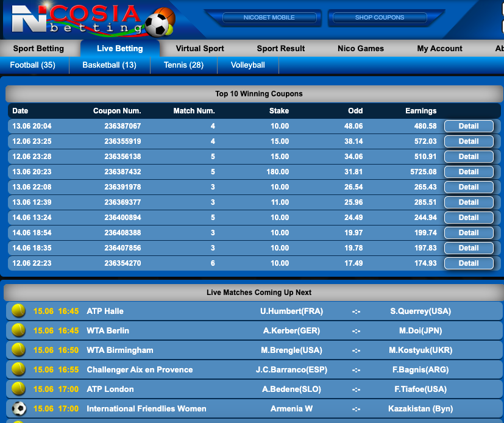Screen dimensions: 504x423
Task: Click the WTA Birmingham tournament name
Action: click(x=120, y=350)
